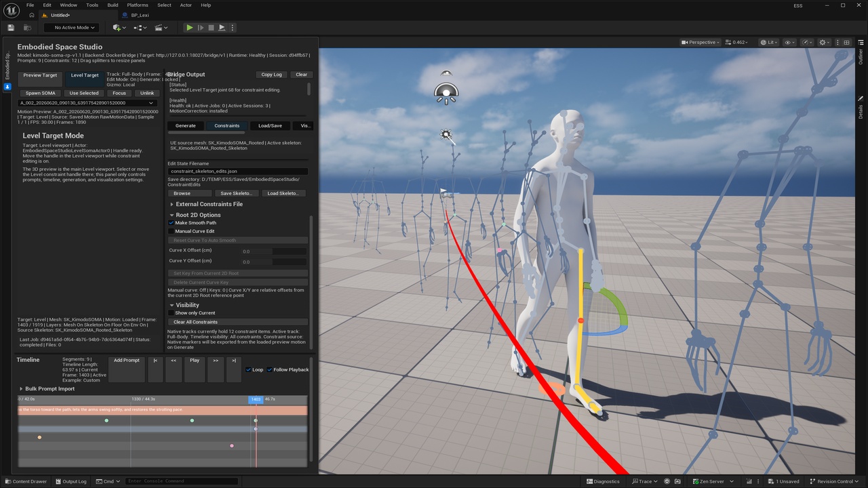Open the A_002 motion selection dropdown
868x488 pixels.
click(87, 103)
